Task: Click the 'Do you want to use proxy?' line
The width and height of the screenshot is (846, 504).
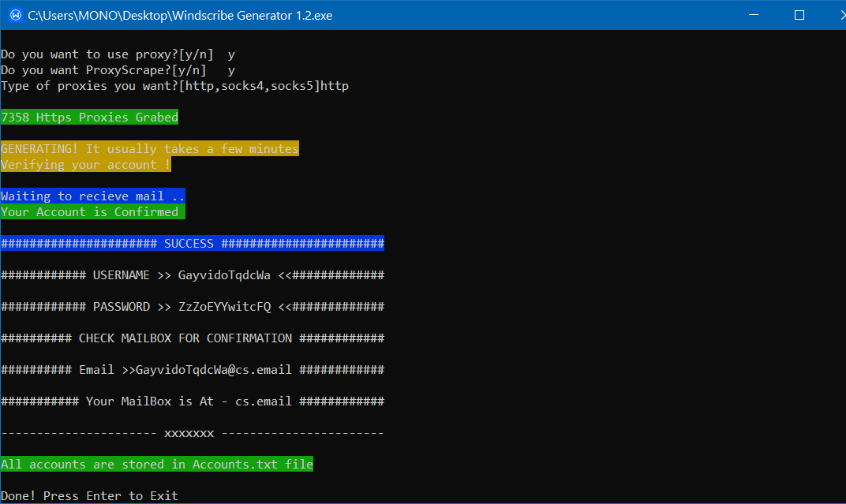Action: point(118,54)
